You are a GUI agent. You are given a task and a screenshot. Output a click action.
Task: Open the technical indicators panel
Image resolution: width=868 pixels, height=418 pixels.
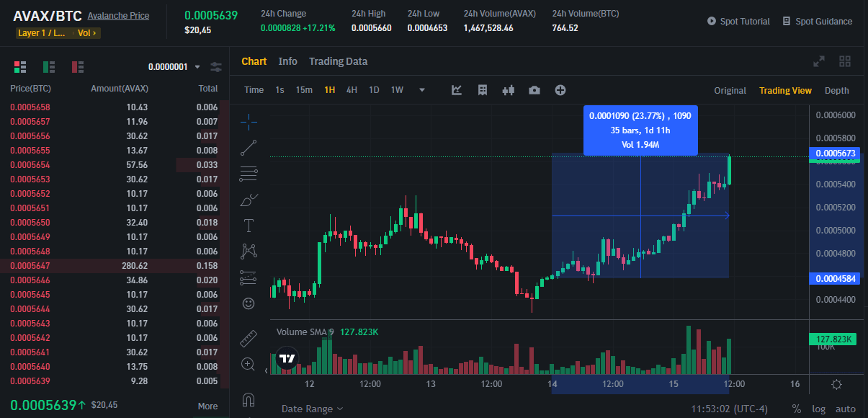click(x=456, y=90)
